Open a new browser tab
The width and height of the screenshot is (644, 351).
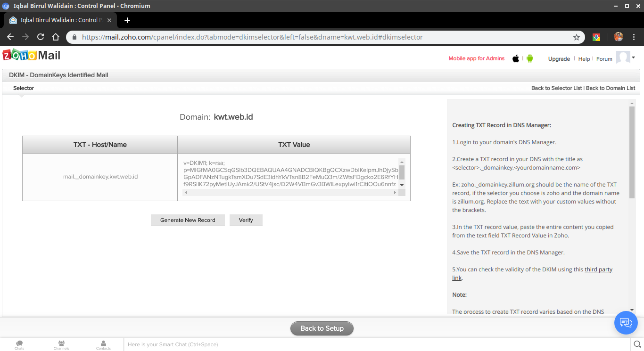pos(127,20)
